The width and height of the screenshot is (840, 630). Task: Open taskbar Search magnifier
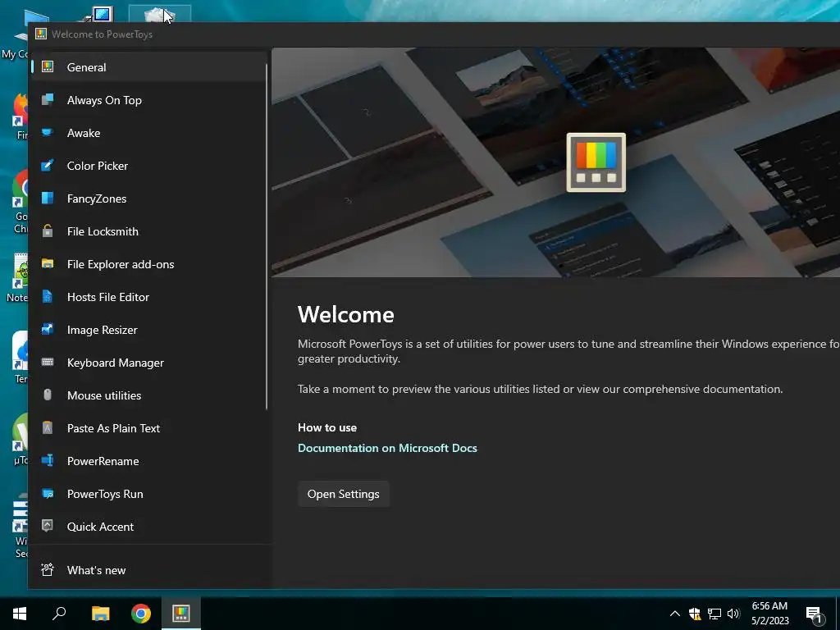point(59,614)
